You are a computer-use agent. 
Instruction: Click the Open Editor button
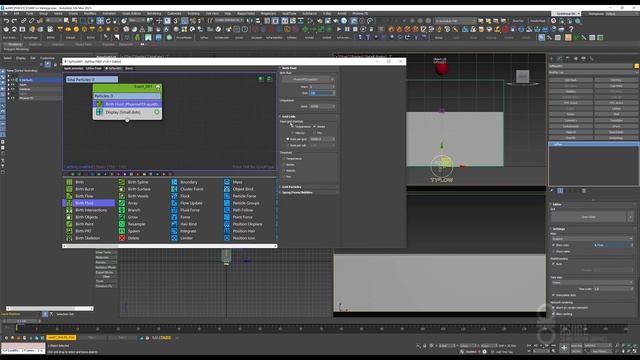(588, 217)
